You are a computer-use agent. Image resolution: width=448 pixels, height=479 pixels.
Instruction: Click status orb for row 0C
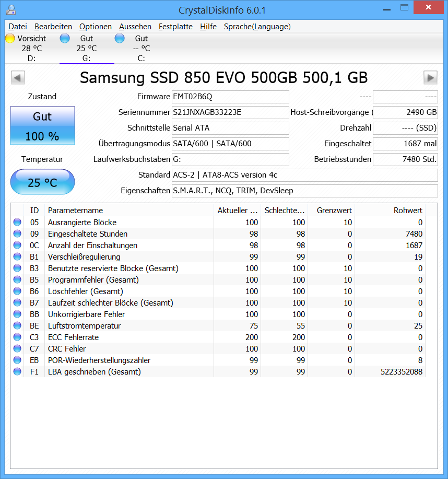pyautogui.click(x=17, y=245)
